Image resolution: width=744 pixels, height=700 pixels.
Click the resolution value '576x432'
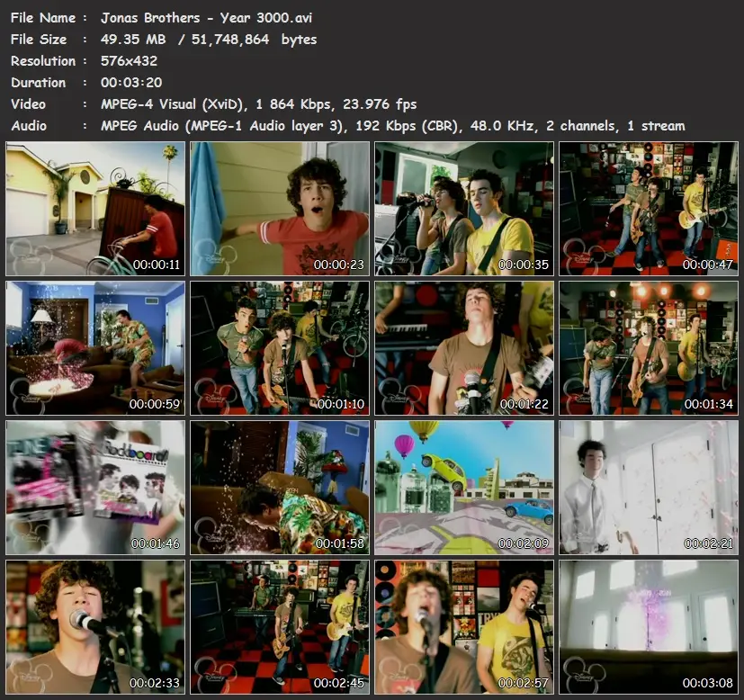tap(129, 61)
